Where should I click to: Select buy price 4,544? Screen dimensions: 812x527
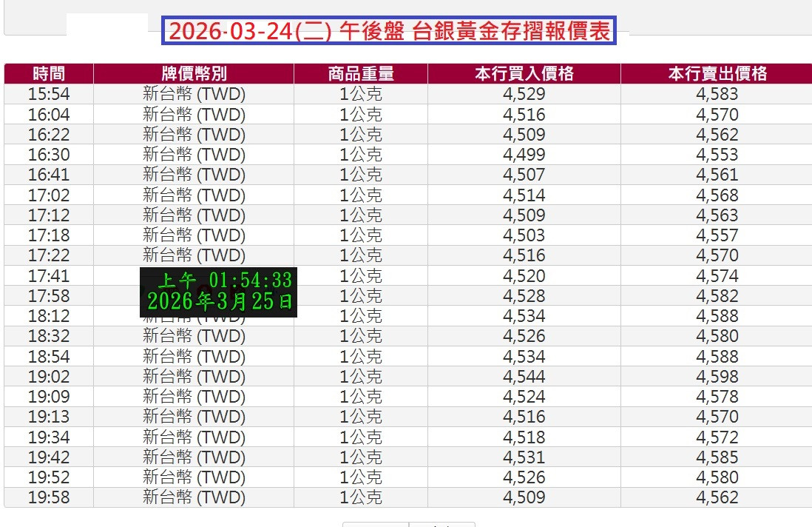coord(524,376)
